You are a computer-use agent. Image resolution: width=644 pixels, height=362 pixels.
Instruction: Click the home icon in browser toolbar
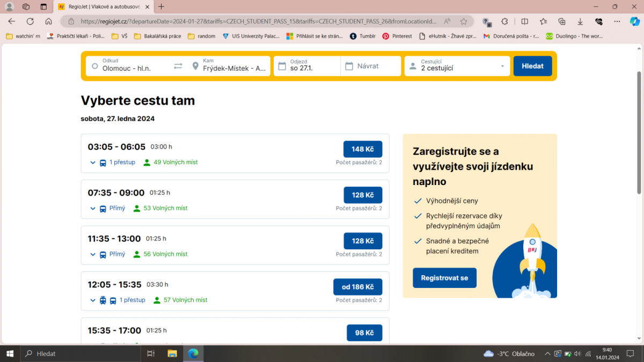click(48, 21)
